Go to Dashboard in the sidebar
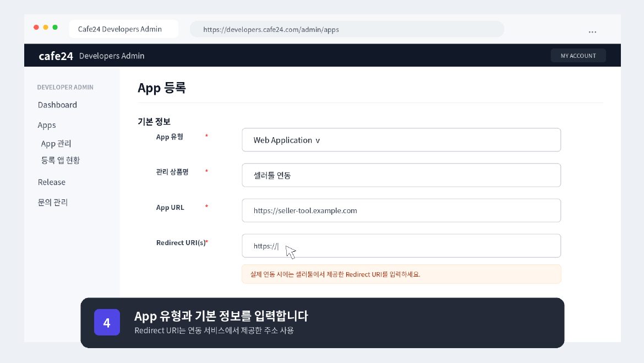Screen dimensions: 644x363 tap(57, 105)
